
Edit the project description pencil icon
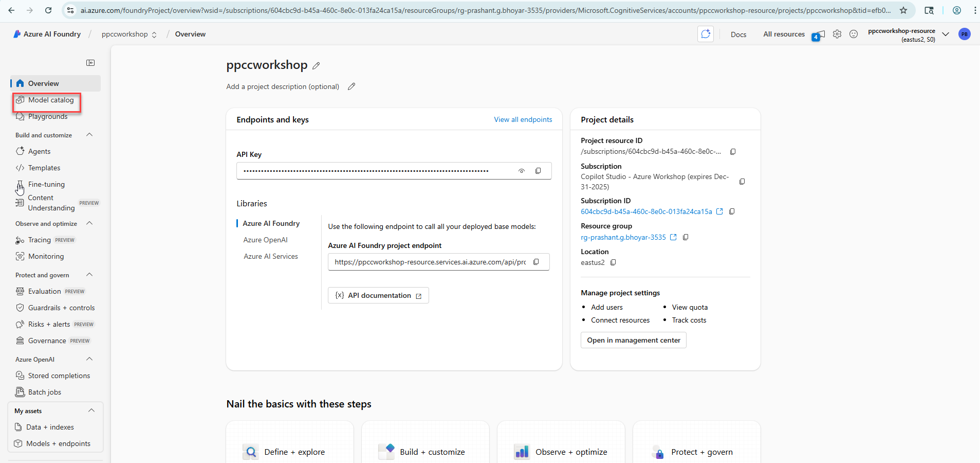point(352,86)
